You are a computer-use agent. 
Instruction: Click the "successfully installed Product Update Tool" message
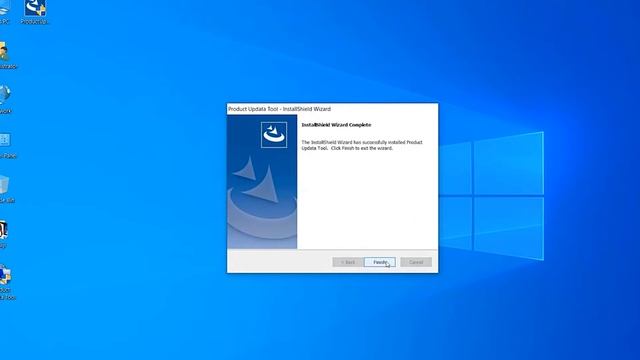click(x=362, y=145)
